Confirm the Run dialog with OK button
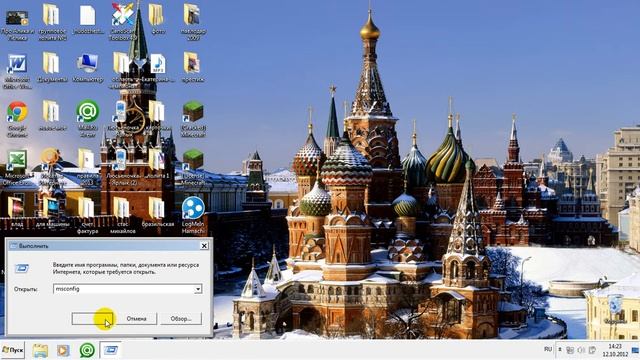Viewport: 640px width, 360px height. (92, 318)
